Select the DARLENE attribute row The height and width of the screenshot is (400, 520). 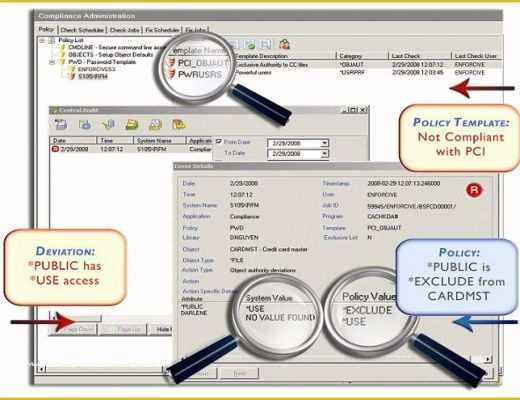click(x=194, y=313)
